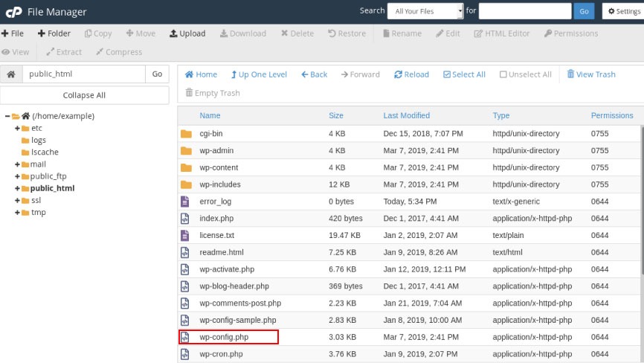The width and height of the screenshot is (644, 363).
Task: Collapse the /home/example root node
Action: (x=7, y=116)
